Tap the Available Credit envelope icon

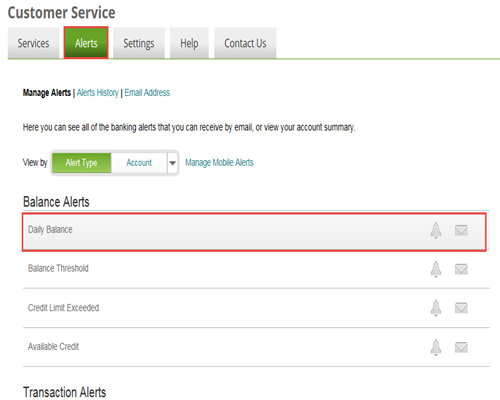[461, 347]
